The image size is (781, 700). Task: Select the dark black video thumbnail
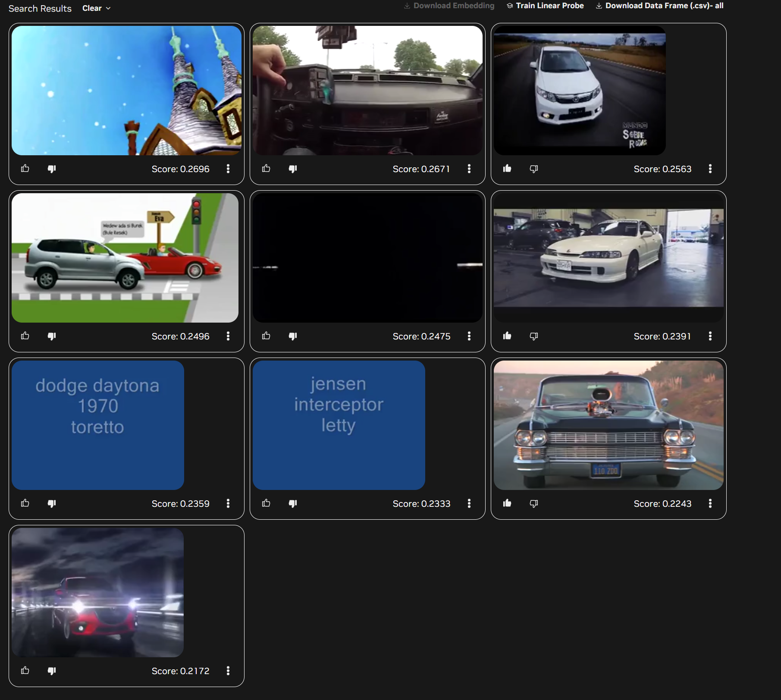click(x=367, y=257)
